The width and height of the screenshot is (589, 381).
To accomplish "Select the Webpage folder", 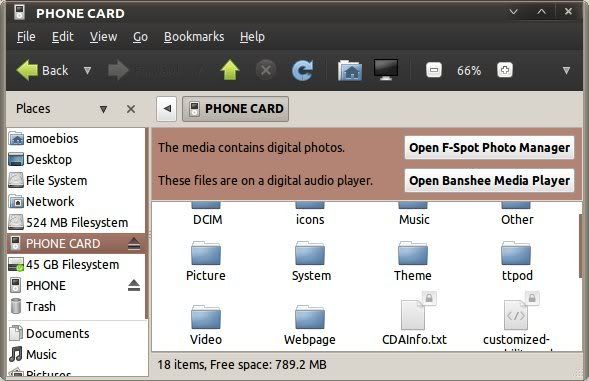I will [x=310, y=325].
